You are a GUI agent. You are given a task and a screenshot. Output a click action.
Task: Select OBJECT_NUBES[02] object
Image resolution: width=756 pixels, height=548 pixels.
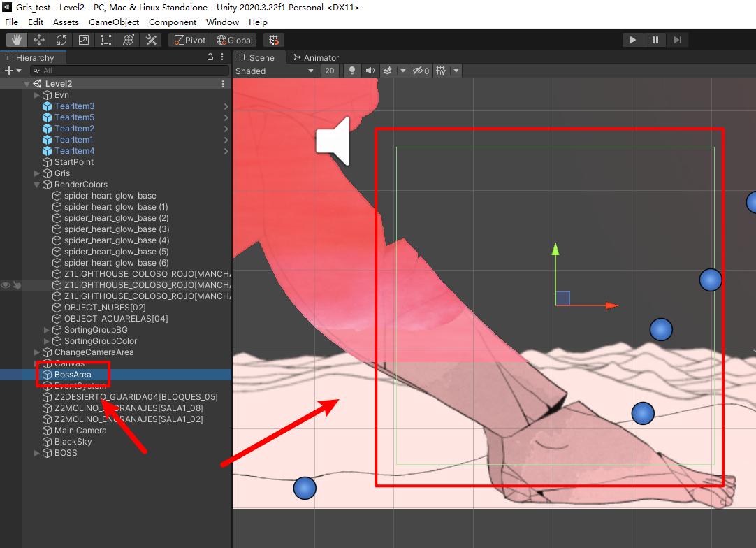(x=105, y=308)
